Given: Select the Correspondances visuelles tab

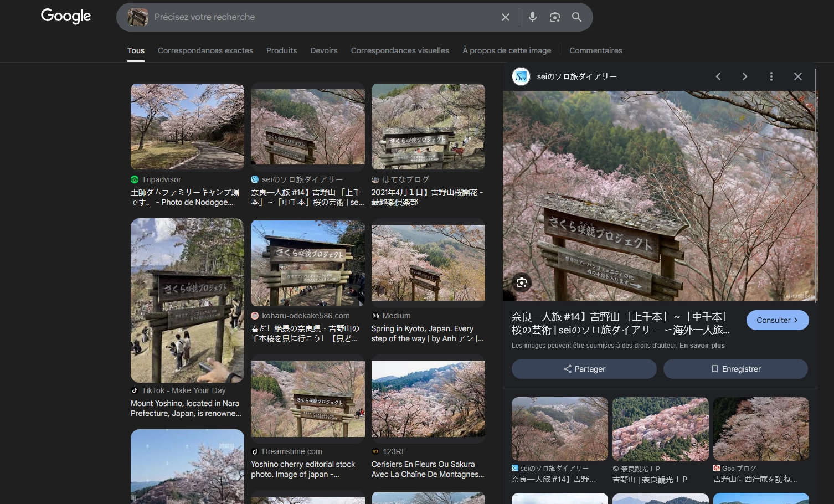Looking at the screenshot, I should [x=400, y=50].
